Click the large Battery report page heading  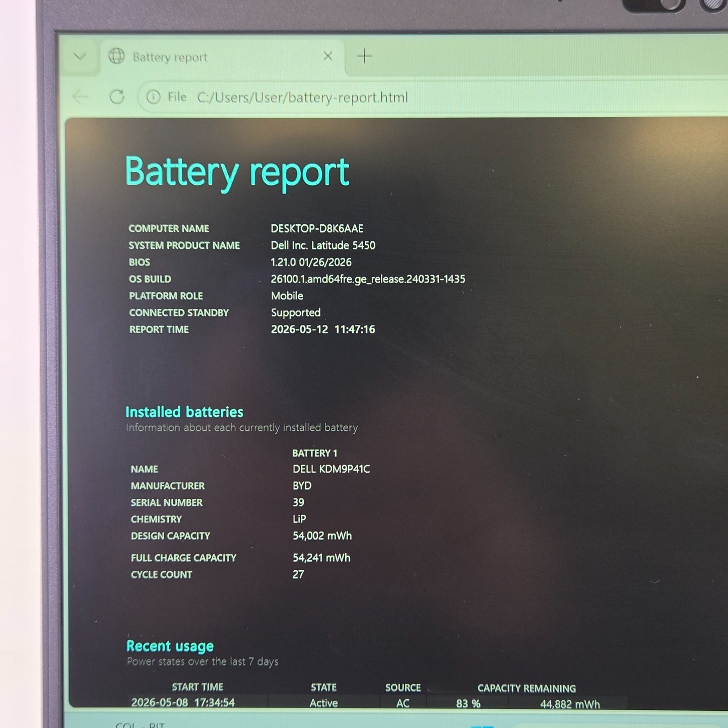click(237, 172)
